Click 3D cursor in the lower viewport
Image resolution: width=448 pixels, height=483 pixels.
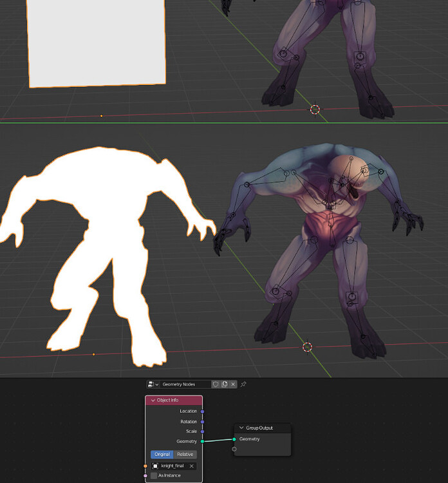(307, 347)
